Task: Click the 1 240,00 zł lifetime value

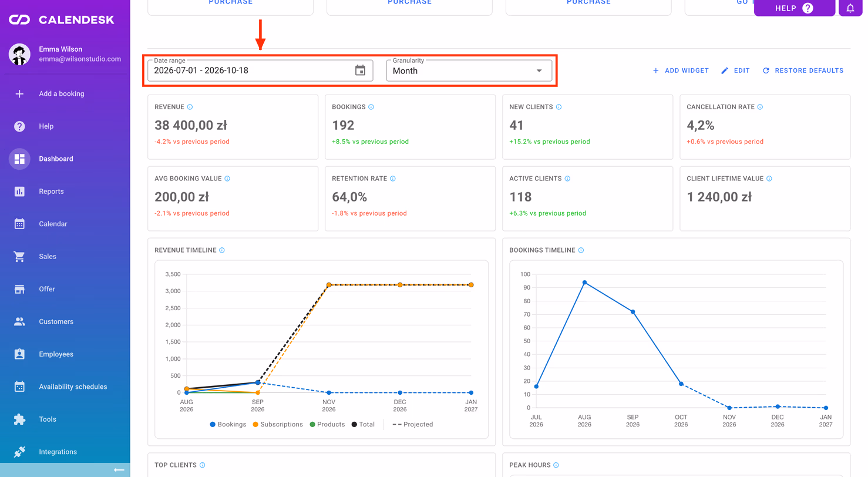Action: tap(719, 197)
